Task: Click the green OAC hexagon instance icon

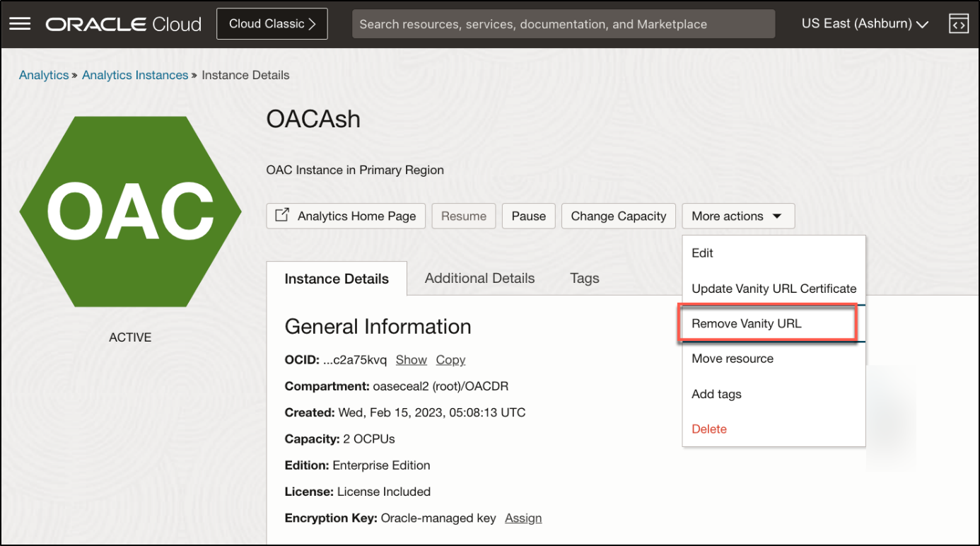Action: pos(130,211)
